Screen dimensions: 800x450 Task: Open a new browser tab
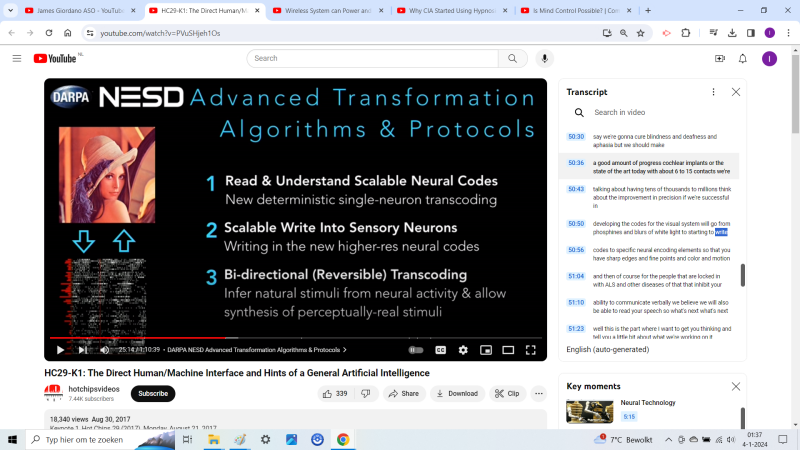click(648, 10)
